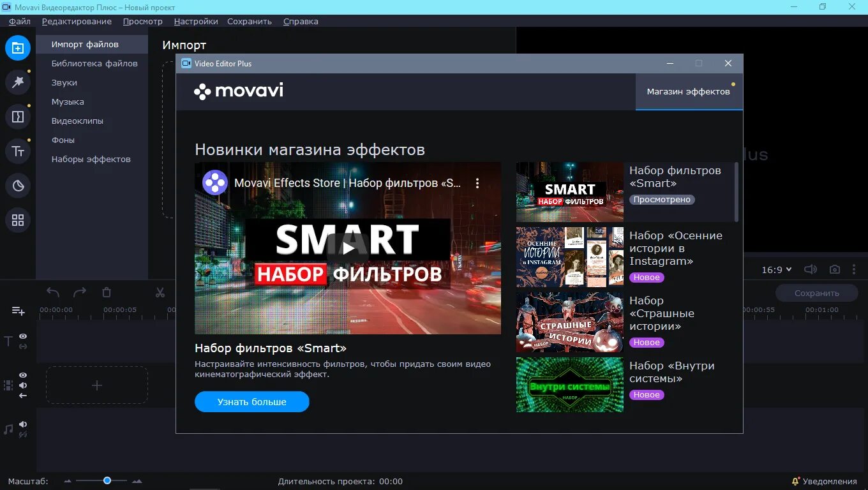This screenshot has width=868, height=490.
Task: Click the YouTube video title link
Action: (347, 183)
